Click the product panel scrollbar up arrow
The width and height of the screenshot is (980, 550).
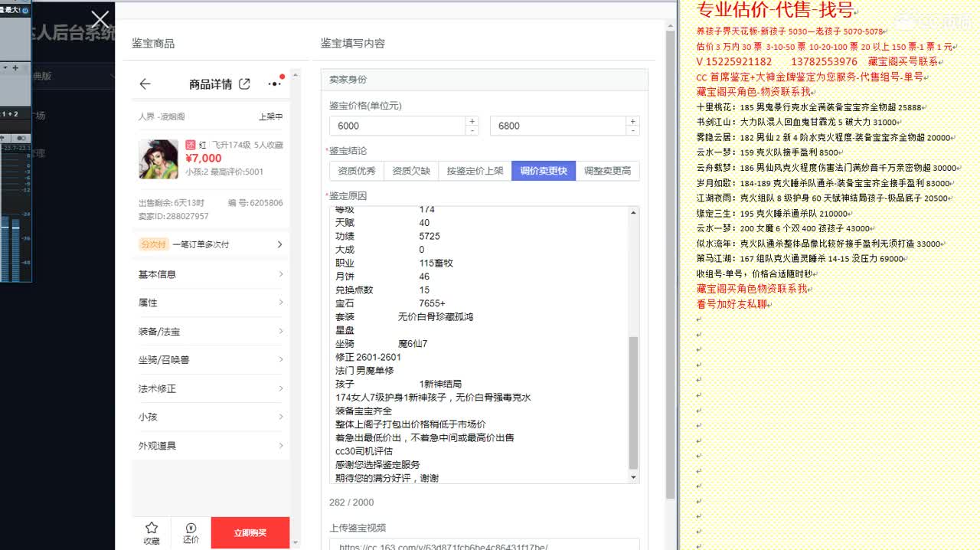pyautogui.click(x=297, y=74)
